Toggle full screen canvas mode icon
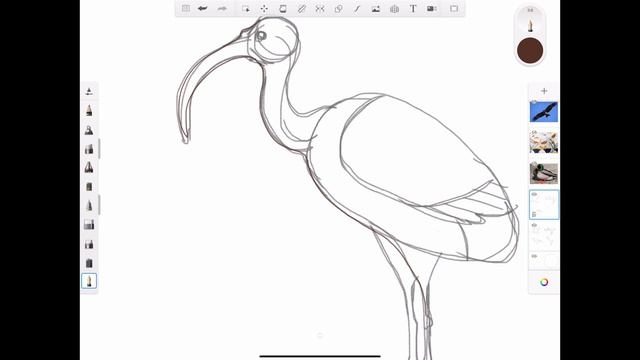 coord(454,8)
